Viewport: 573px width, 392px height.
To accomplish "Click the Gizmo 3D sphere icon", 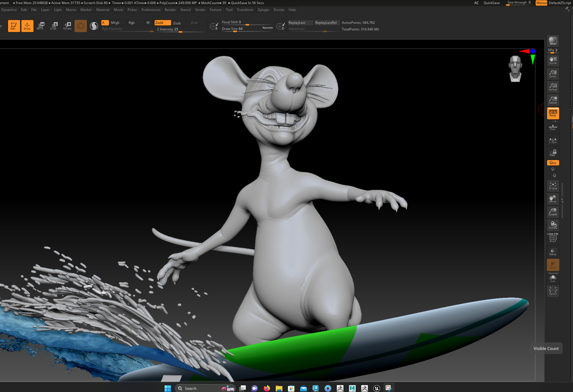I will 81,26.
